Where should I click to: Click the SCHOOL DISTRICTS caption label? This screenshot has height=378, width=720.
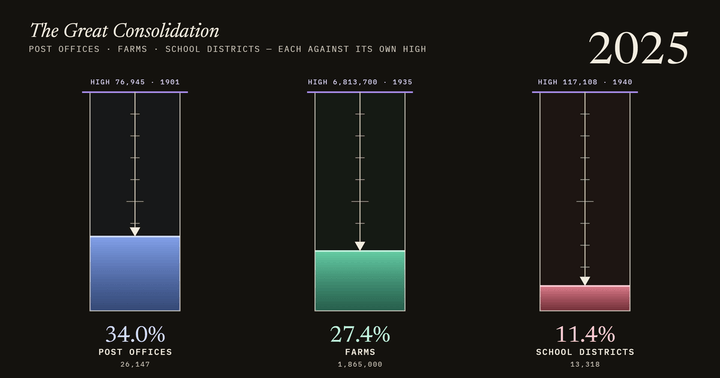[585, 352]
